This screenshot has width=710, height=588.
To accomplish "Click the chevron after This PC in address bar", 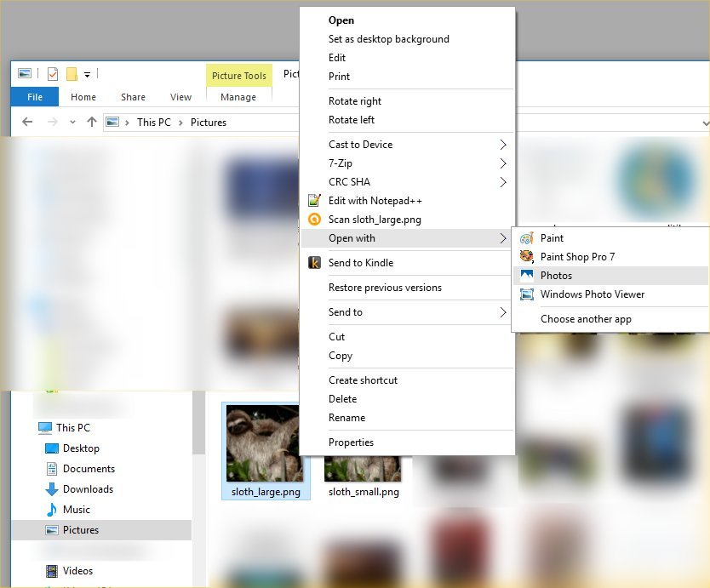I will pos(180,123).
